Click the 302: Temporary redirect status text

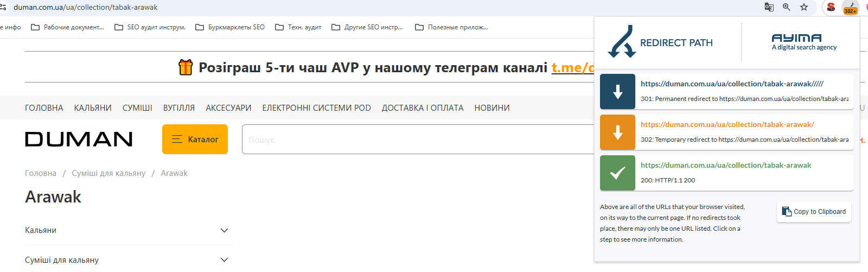[744, 140]
